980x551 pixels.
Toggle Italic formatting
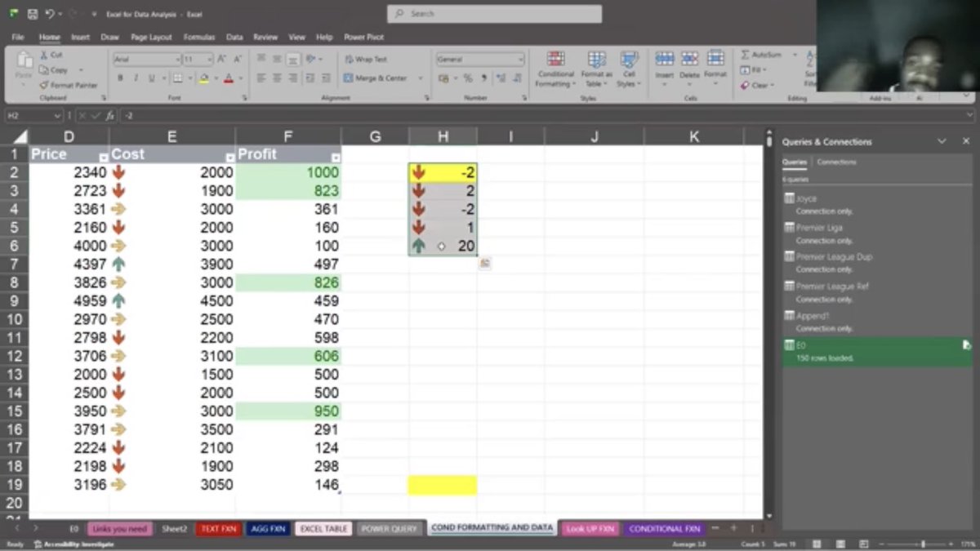136,78
